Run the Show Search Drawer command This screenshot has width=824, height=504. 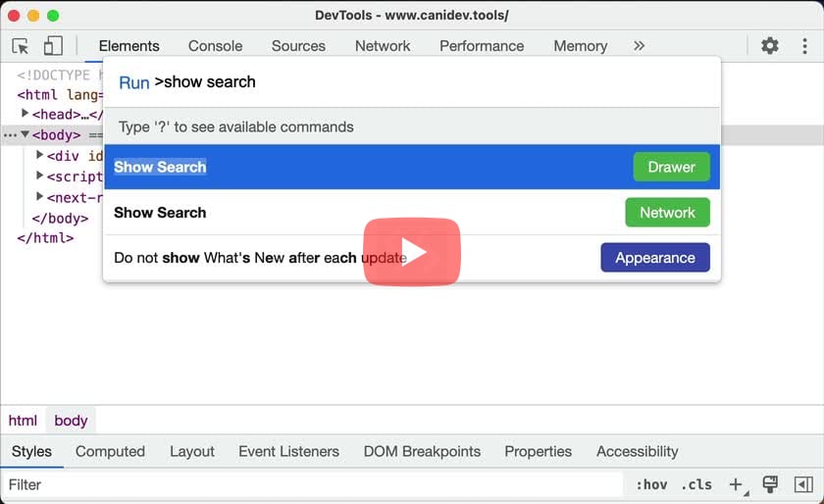click(412, 167)
